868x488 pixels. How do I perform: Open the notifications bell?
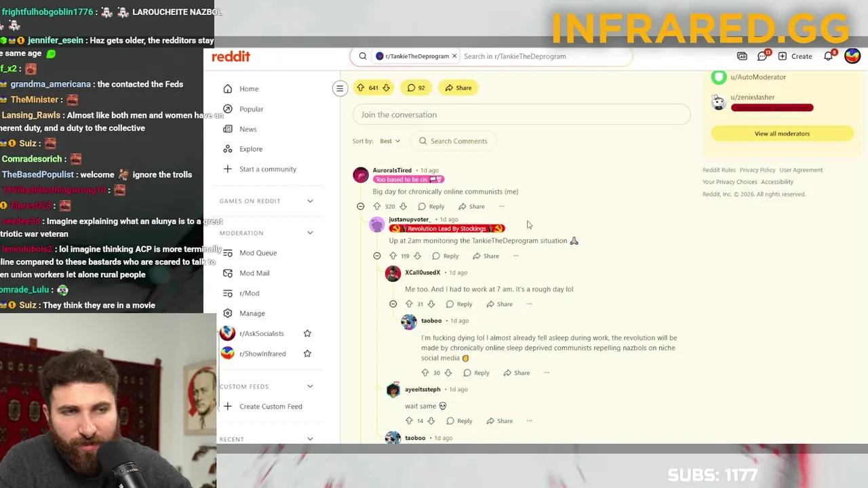[829, 56]
